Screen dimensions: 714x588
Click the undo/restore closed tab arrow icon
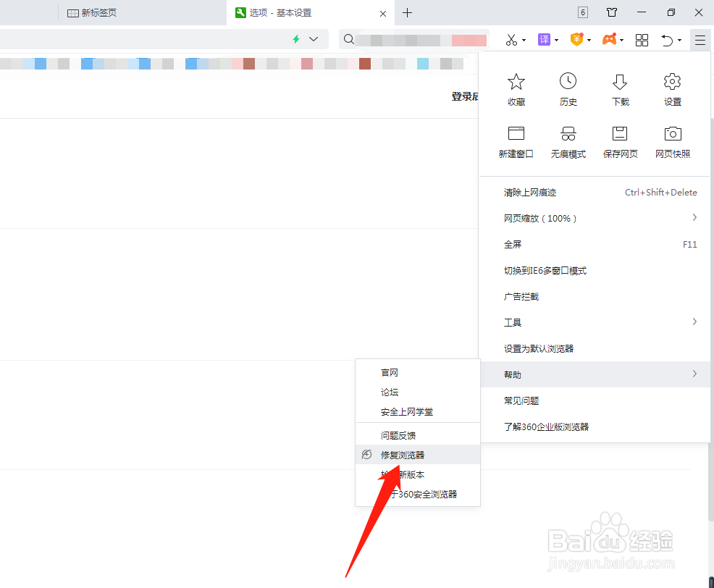coord(667,40)
